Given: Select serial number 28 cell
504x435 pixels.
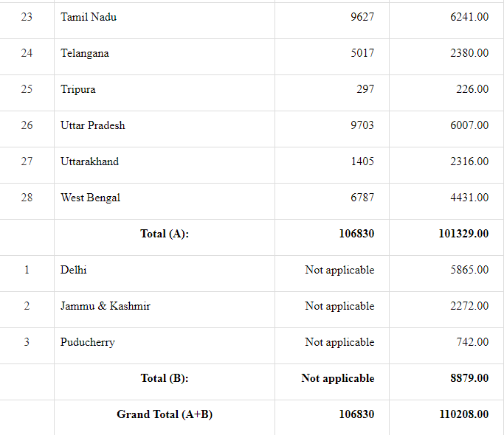Looking at the screenshot, I should [x=27, y=198].
